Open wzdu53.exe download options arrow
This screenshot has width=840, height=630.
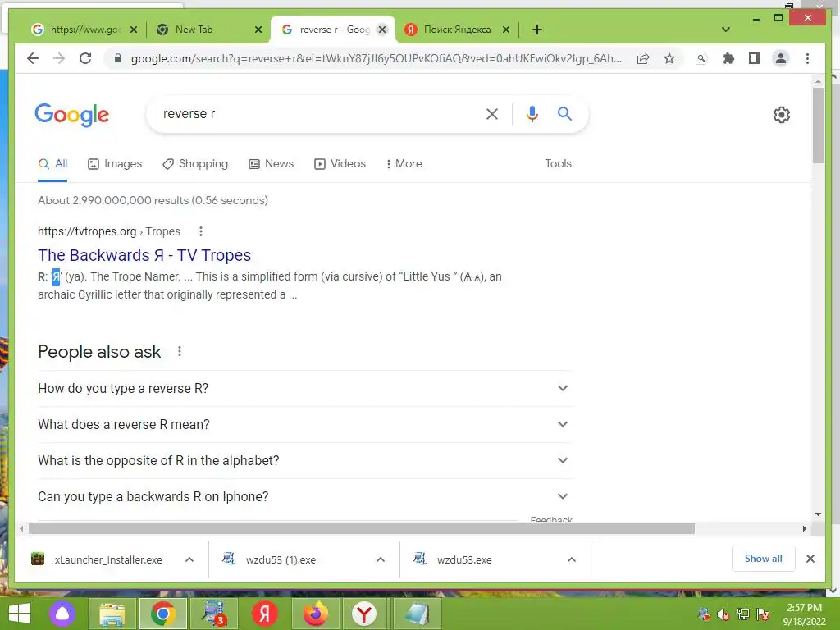[572, 559]
